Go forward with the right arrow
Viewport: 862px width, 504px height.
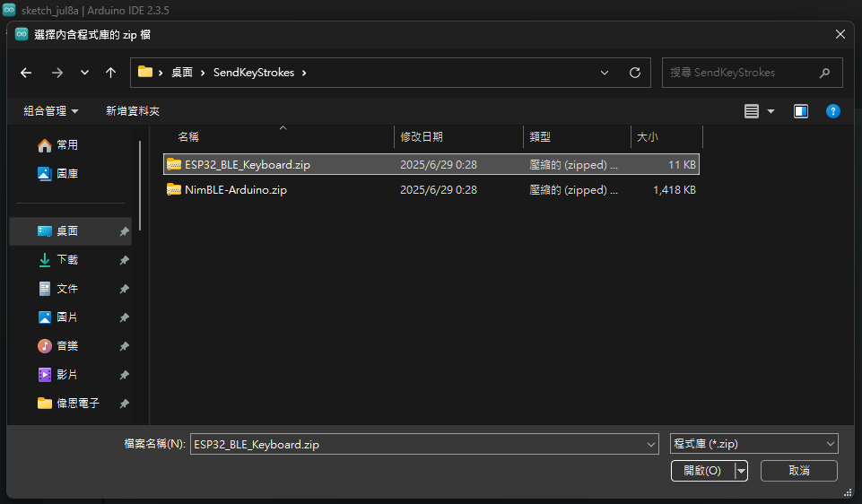point(57,73)
